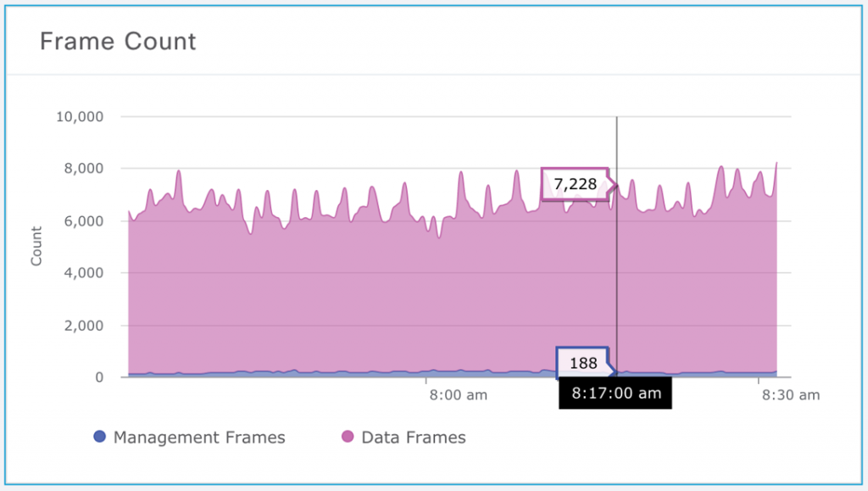The height and width of the screenshot is (491, 868).
Task: Click the Frame Count panel title
Action: tap(118, 41)
